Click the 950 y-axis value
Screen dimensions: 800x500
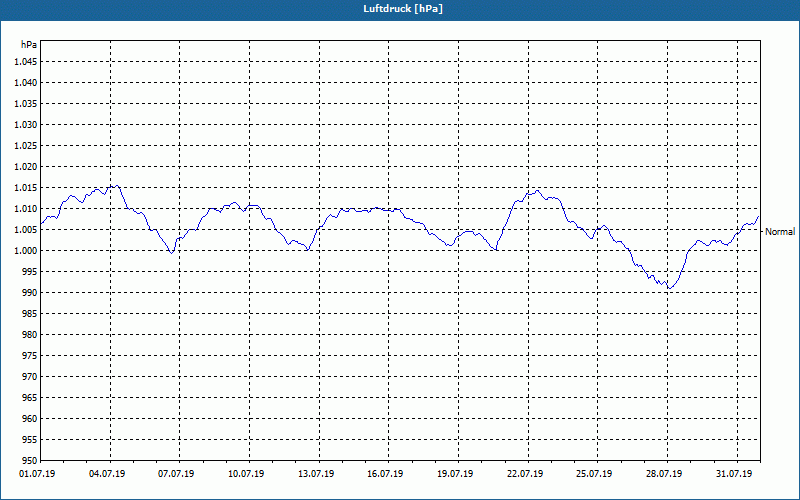point(30,460)
